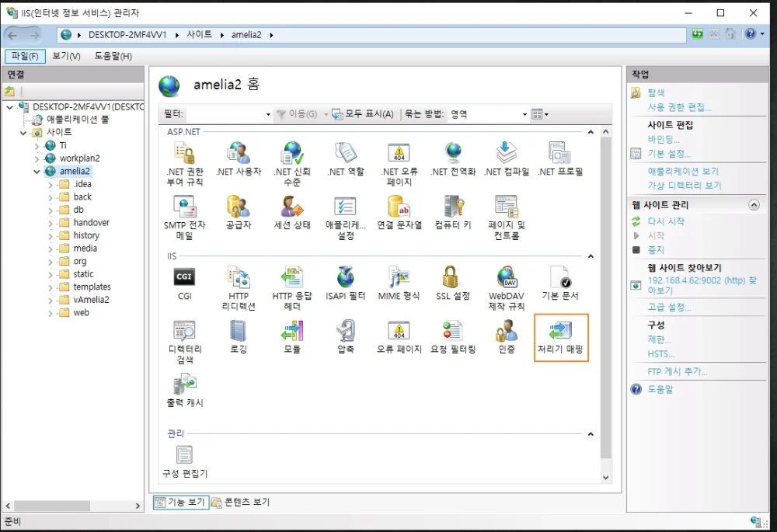Collapse the amelia2 site node
The image size is (777, 532).
(37, 172)
